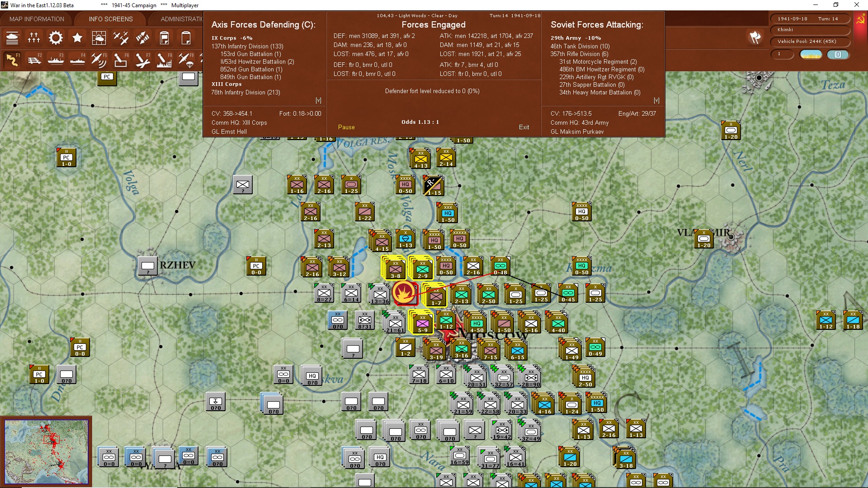Expand the Soviet forces list [v] toggle
The height and width of the screenshot is (488, 868).
pos(656,100)
